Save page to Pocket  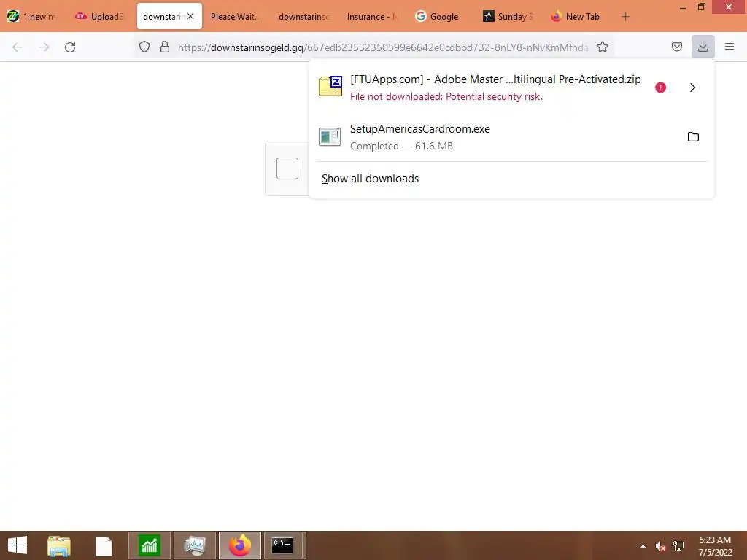tap(676, 47)
